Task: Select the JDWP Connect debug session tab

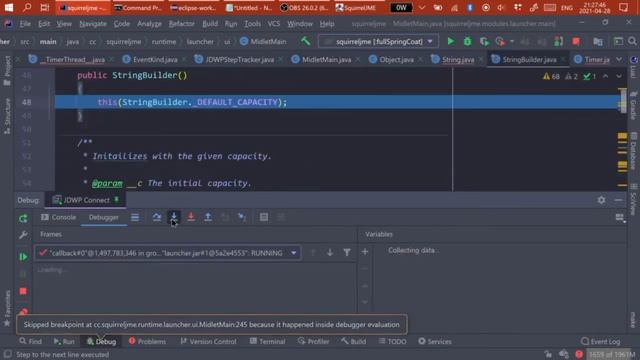Action: (x=86, y=200)
